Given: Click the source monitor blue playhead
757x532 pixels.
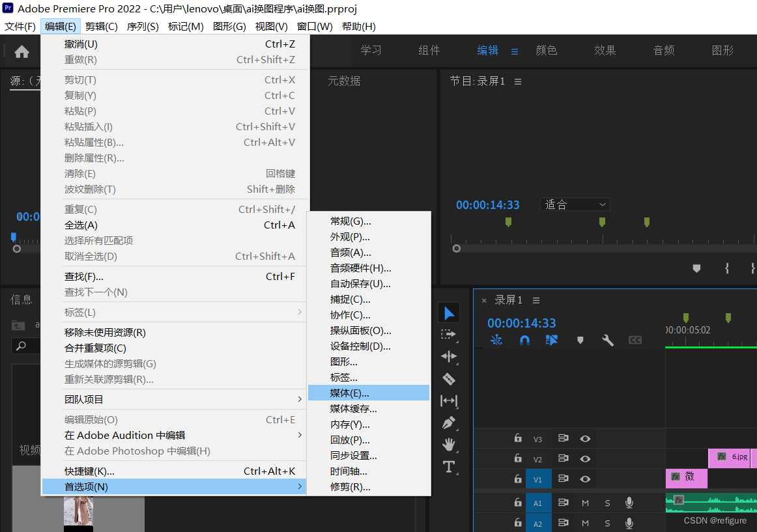Looking at the screenshot, I should [x=14, y=237].
